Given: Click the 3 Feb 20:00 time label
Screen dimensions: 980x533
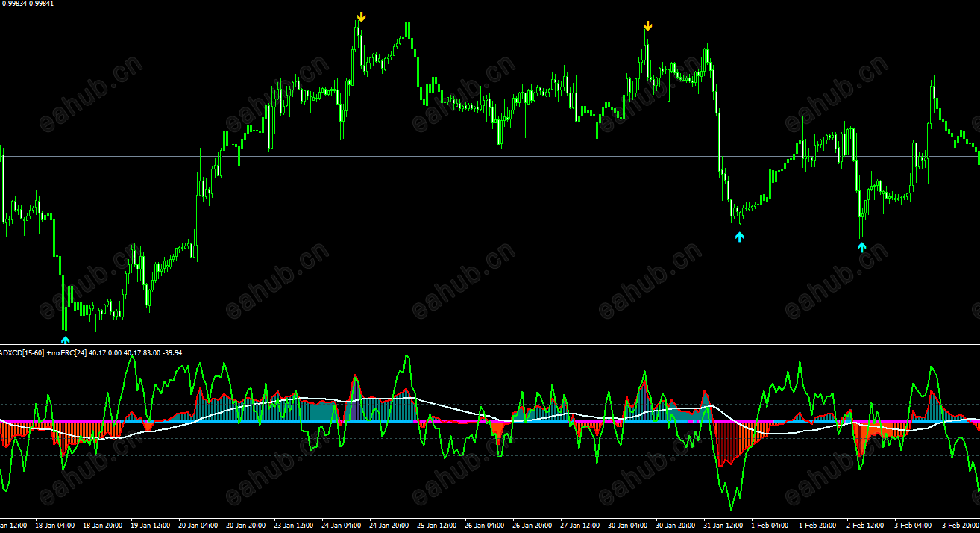Looking at the screenshot, I should 961,526.
